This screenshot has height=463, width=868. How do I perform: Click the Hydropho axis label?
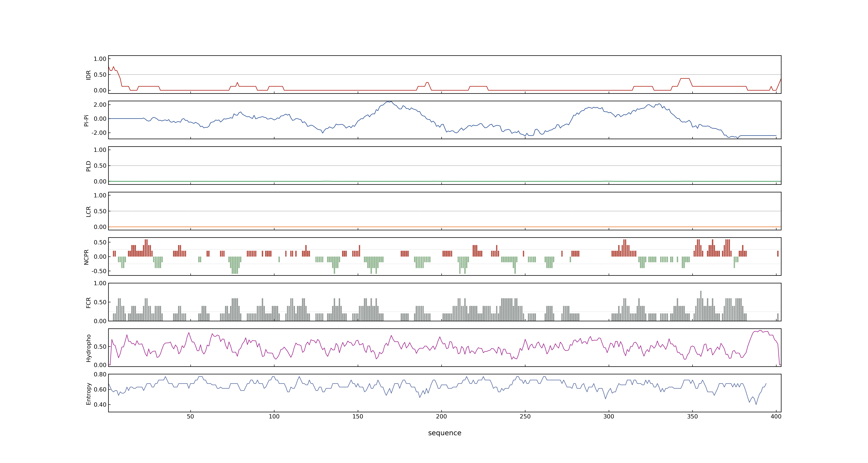coord(89,348)
